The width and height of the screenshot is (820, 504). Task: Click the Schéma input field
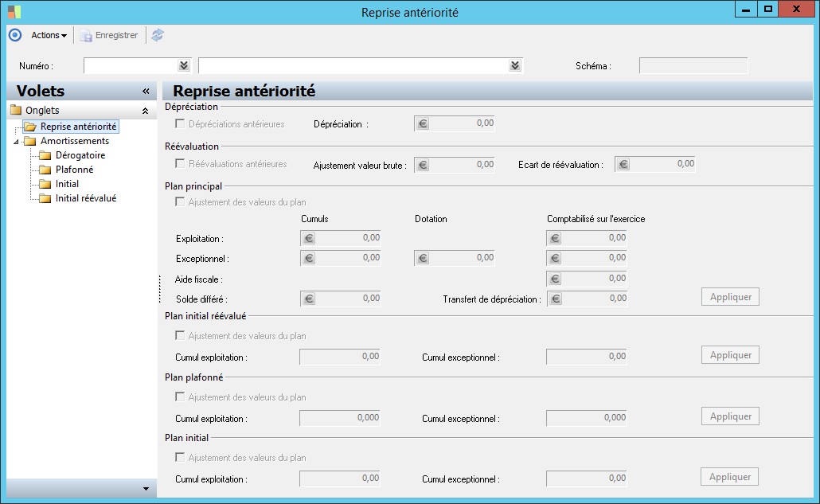(693, 66)
